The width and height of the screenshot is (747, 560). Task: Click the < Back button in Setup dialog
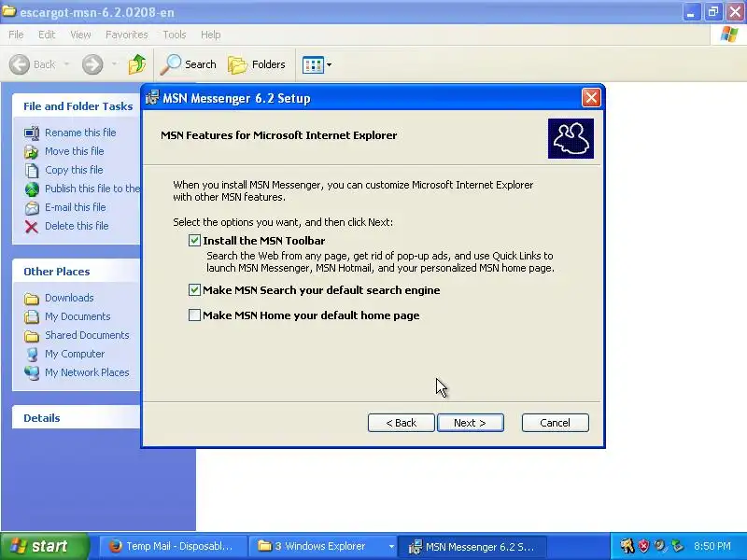click(x=402, y=423)
